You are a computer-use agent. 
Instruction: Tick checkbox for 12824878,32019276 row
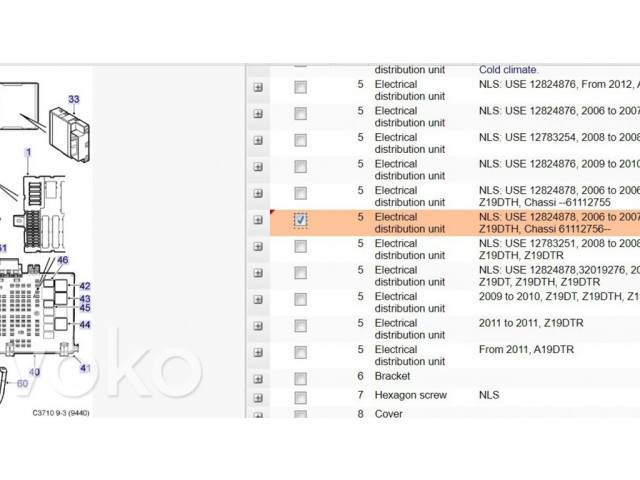[300, 273]
